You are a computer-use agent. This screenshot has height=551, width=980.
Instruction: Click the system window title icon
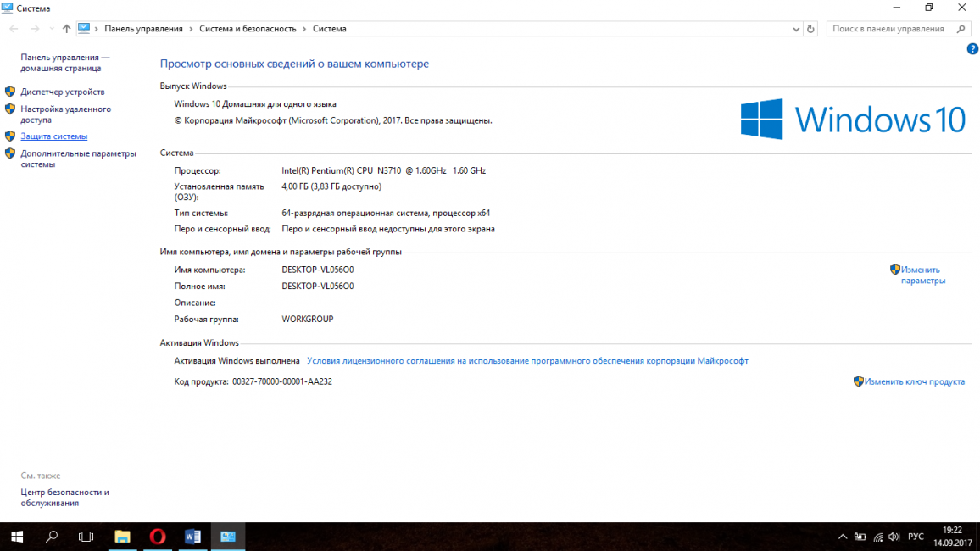8,8
